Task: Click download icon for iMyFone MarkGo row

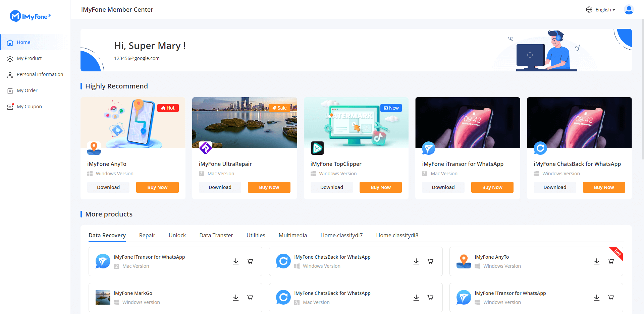Action: tap(236, 298)
